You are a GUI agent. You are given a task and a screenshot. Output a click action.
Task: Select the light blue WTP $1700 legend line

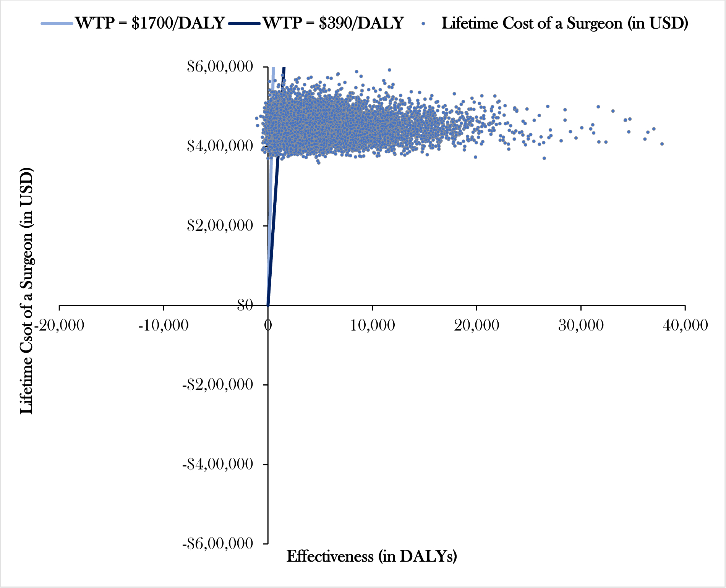tap(57, 24)
